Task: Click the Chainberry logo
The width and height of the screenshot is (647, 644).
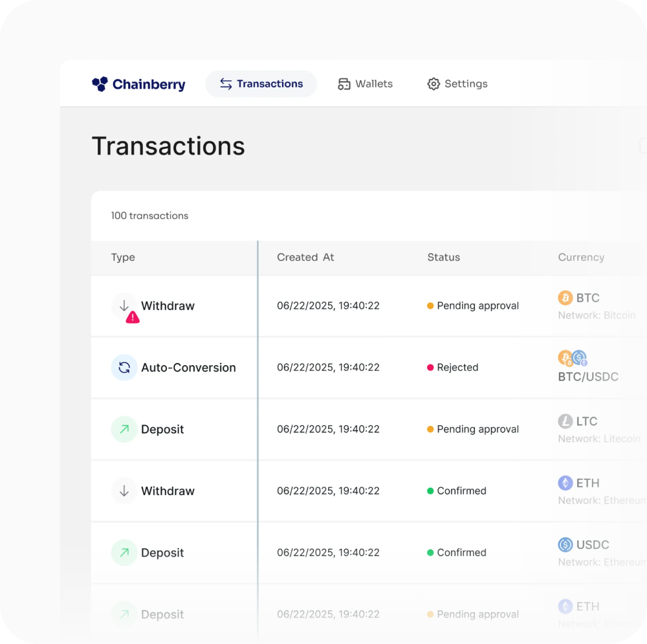Action: tap(138, 84)
